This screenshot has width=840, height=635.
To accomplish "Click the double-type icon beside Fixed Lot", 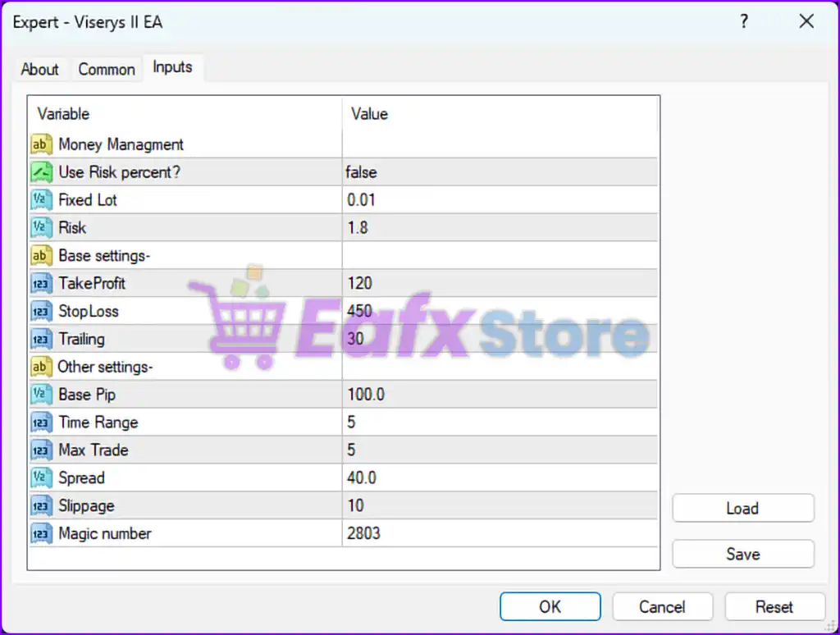I will point(41,200).
